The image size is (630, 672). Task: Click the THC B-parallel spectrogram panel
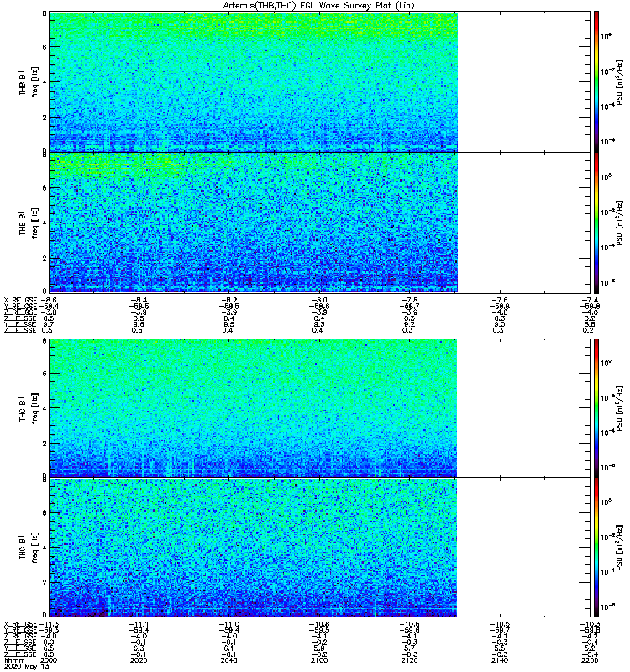320,548
